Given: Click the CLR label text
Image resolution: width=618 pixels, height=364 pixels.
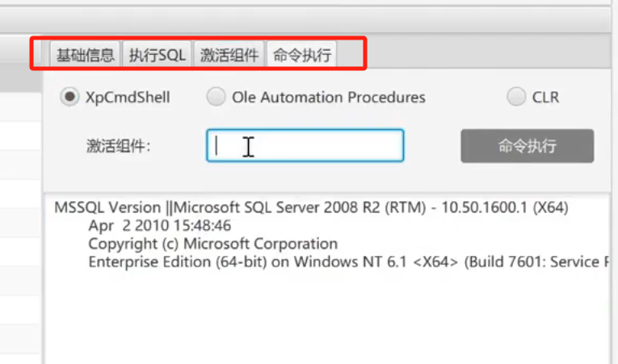Looking at the screenshot, I should [x=545, y=98].
